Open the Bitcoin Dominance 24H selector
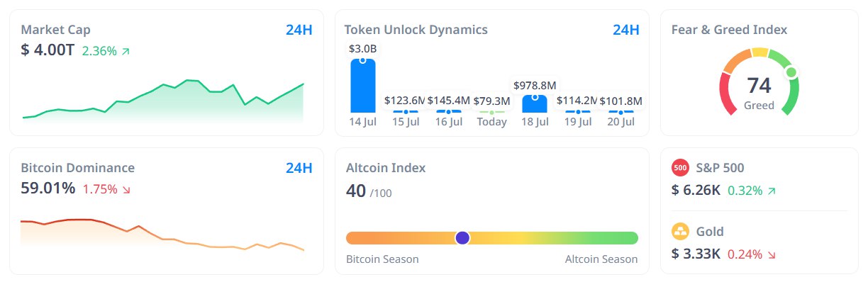The height and width of the screenshot is (282, 868). pos(299,168)
